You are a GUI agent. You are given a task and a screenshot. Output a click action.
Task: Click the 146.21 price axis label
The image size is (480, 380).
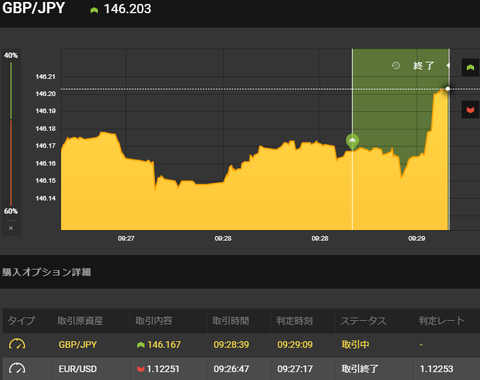click(x=46, y=77)
